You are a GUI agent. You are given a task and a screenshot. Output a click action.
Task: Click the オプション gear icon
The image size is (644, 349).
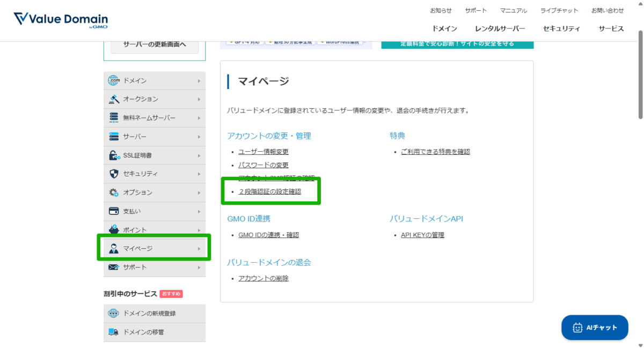113,192
